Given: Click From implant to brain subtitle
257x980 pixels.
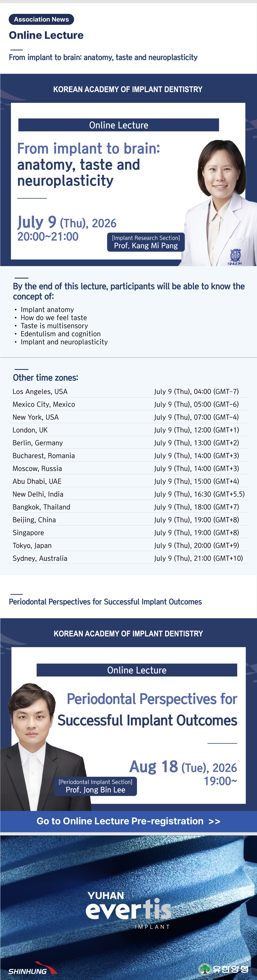Looking at the screenshot, I should [x=103, y=57].
